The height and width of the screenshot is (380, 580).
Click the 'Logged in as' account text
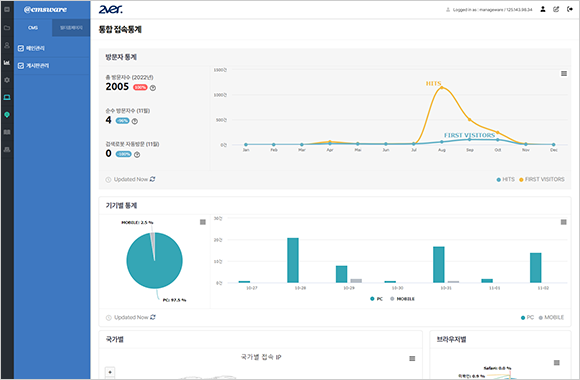(x=492, y=10)
